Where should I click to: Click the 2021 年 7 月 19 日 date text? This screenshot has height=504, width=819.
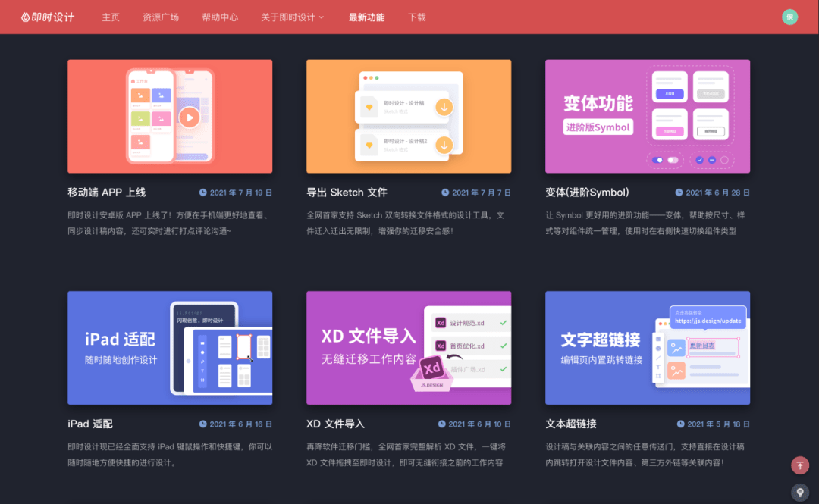pyautogui.click(x=241, y=193)
